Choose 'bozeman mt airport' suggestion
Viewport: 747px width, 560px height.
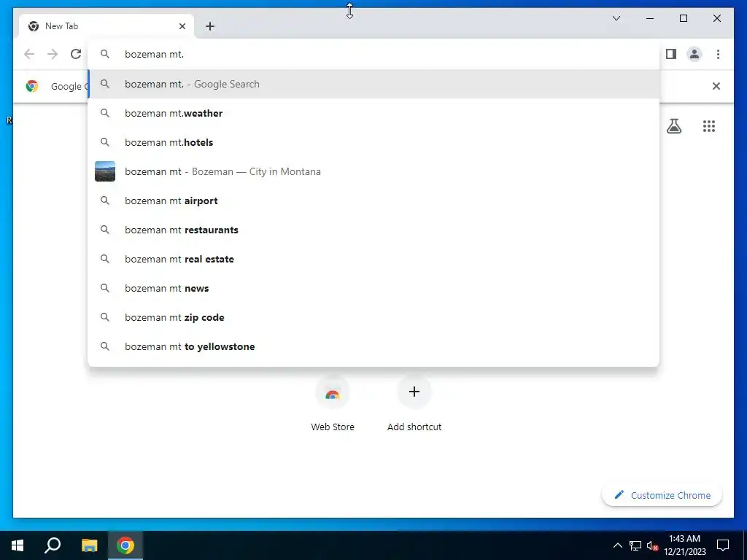[x=373, y=201]
